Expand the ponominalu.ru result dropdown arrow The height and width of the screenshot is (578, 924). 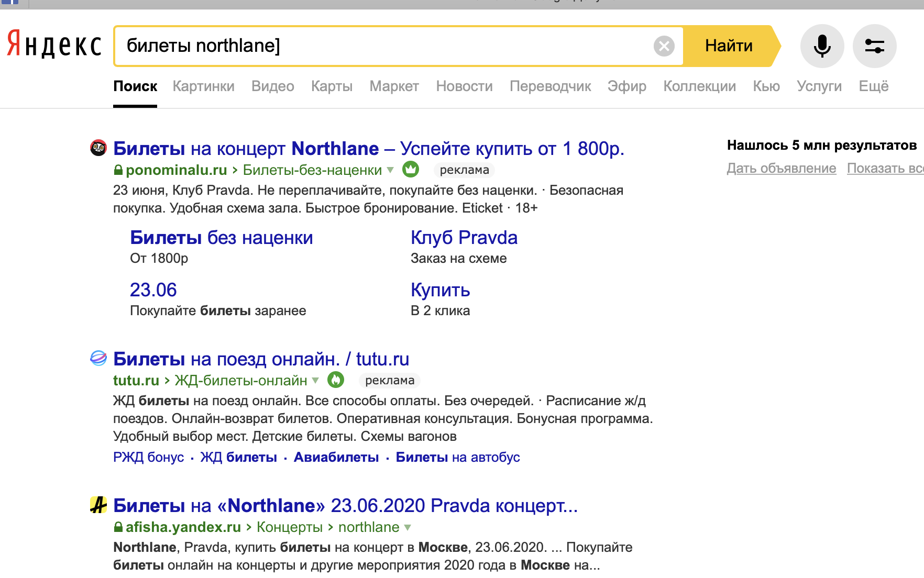pyautogui.click(x=390, y=170)
